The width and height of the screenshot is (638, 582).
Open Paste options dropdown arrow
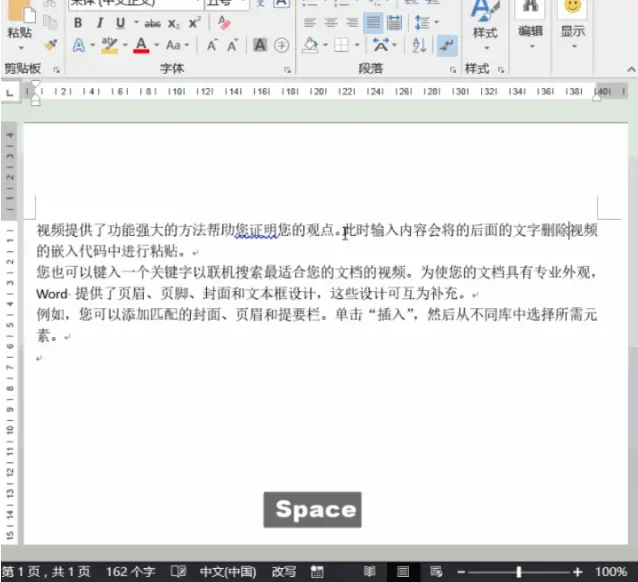click(x=21, y=48)
